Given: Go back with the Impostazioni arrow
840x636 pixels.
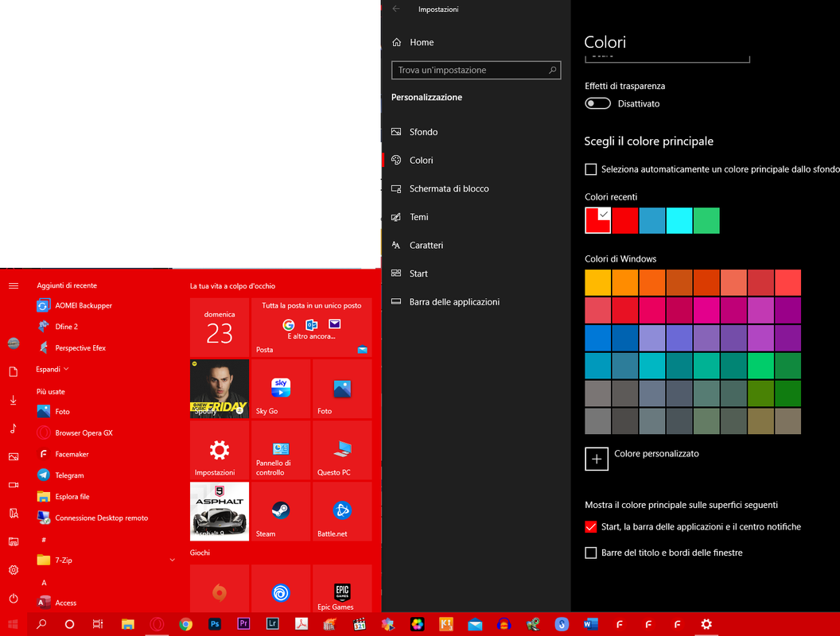Looking at the screenshot, I should (396, 9).
